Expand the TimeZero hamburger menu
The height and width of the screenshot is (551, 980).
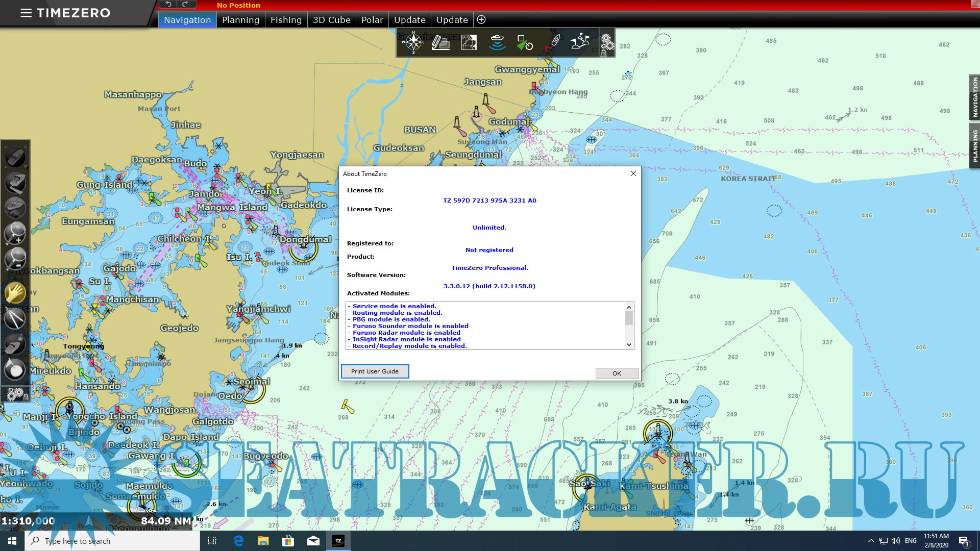click(x=26, y=13)
